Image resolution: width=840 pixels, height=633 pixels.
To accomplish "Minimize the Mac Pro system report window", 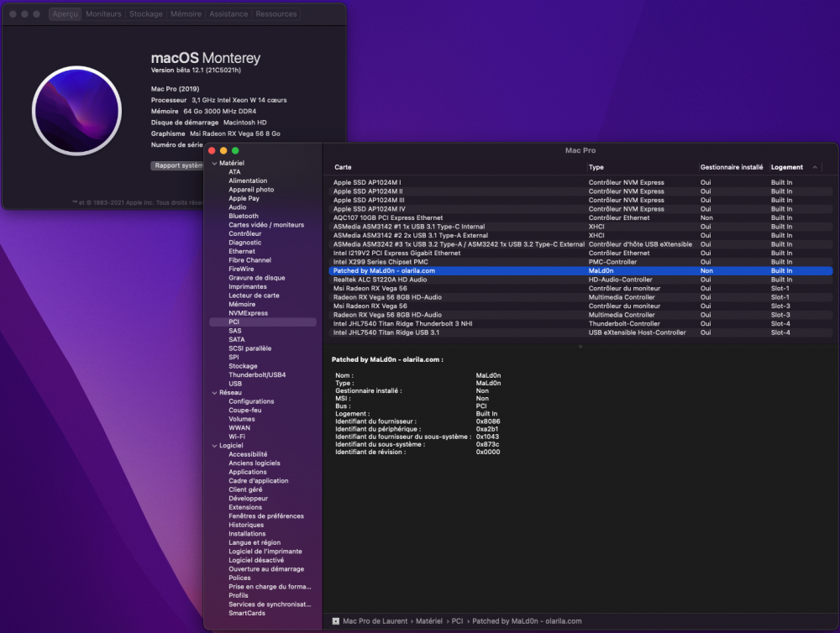I will pyautogui.click(x=223, y=151).
